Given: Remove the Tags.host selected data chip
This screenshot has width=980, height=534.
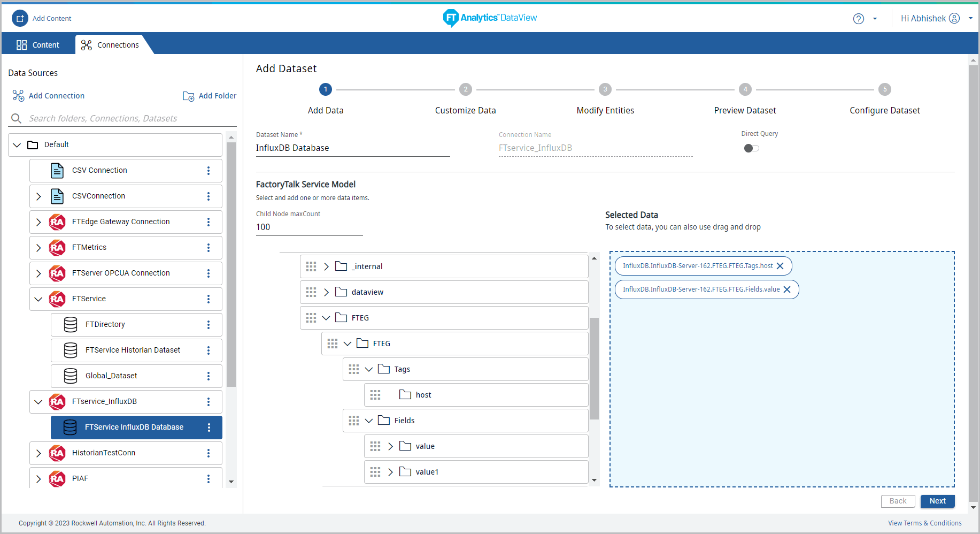Looking at the screenshot, I should point(780,266).
